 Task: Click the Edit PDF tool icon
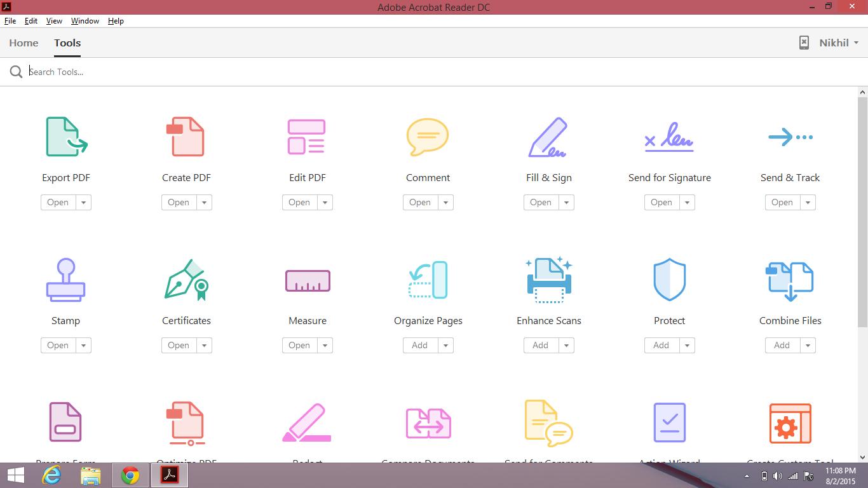click(x=307, y=137)
